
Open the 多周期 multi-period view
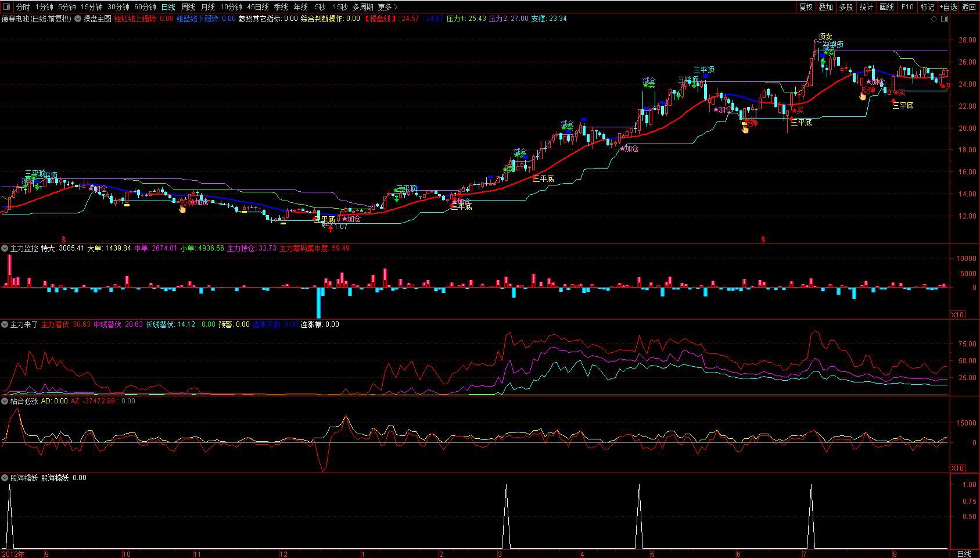(x=362, y=7)
